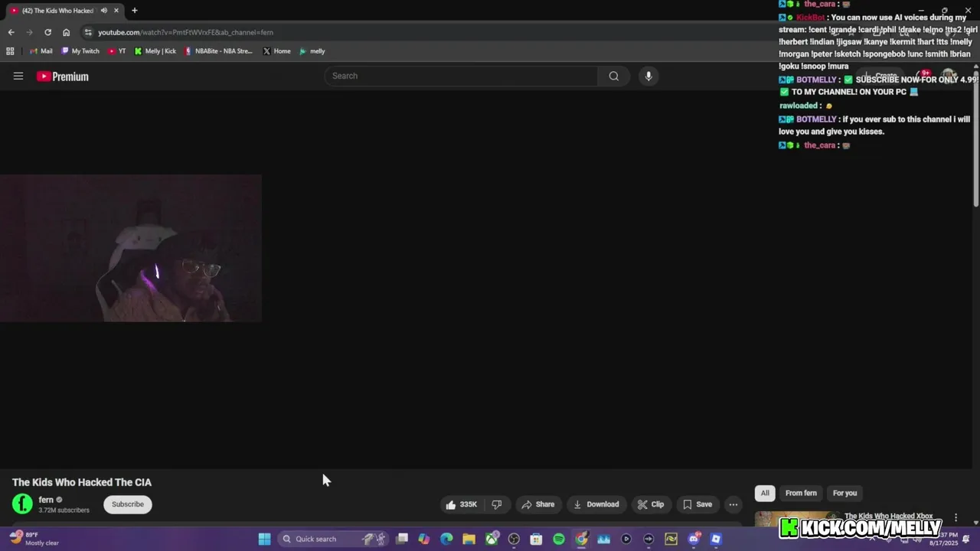Image resolution: width=980 pixels, height=551 pixels.
Task: Open the apps grid in bookmarks bar
Action: [x=10, y=51]
